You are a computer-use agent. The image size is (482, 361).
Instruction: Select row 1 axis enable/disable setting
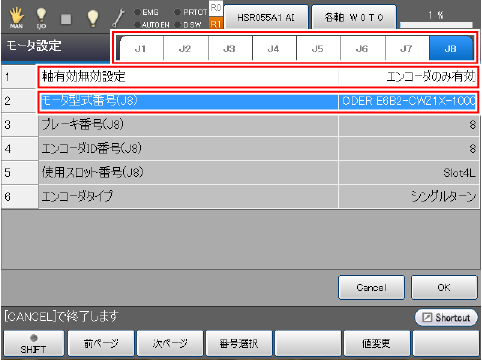[x=259, y=77]
